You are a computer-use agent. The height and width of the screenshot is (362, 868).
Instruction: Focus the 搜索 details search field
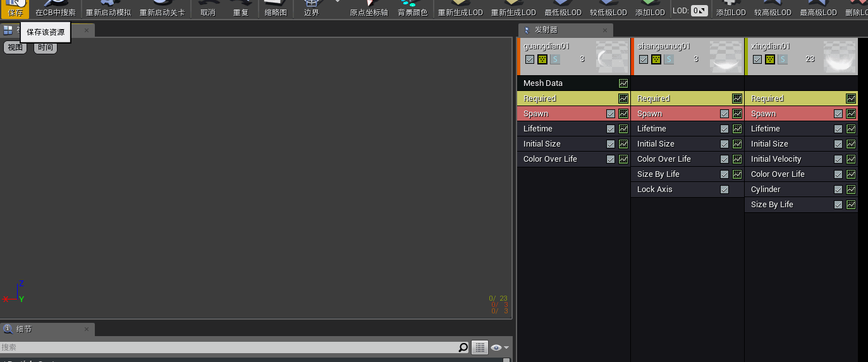click(x=229, y=347)
